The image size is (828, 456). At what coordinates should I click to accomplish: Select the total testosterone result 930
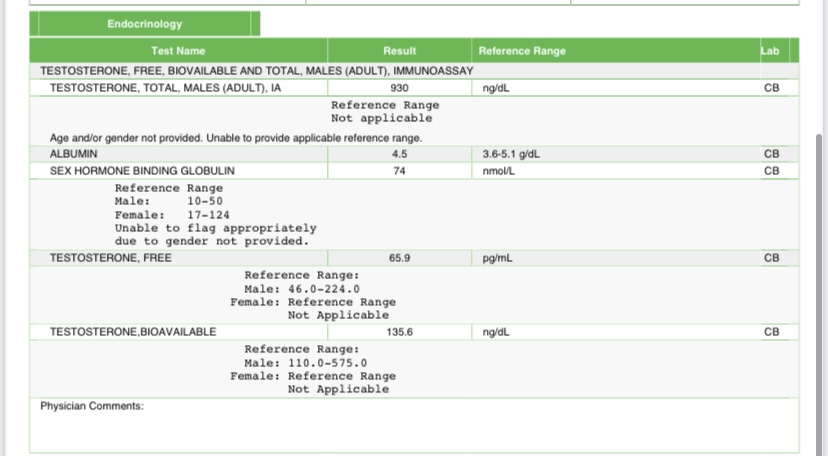[x=399, y=88]
